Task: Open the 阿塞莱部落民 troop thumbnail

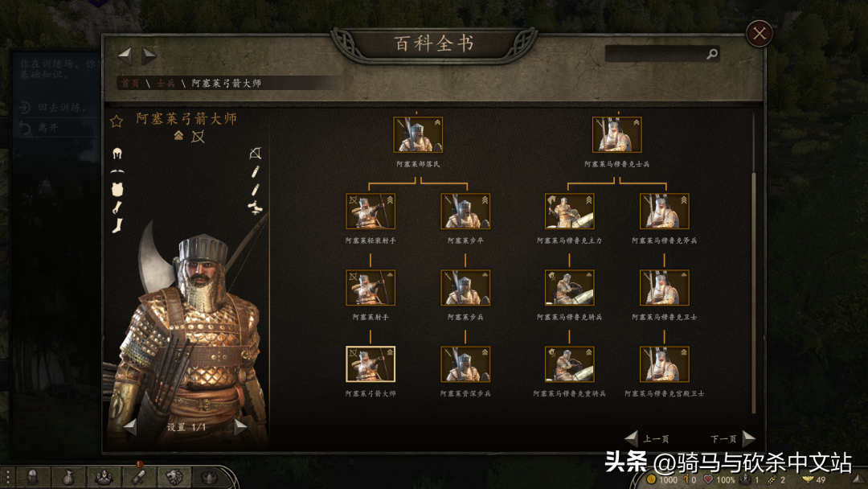Action: (418, 134)
